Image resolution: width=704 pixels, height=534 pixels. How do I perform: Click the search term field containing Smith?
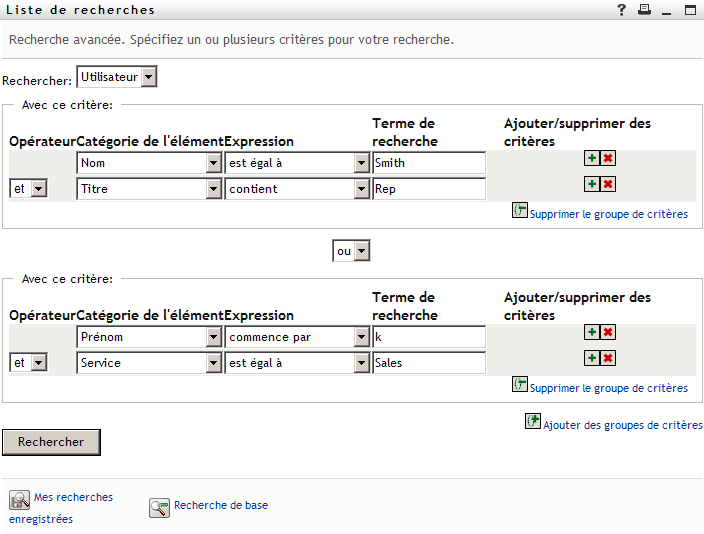(429, 163)
